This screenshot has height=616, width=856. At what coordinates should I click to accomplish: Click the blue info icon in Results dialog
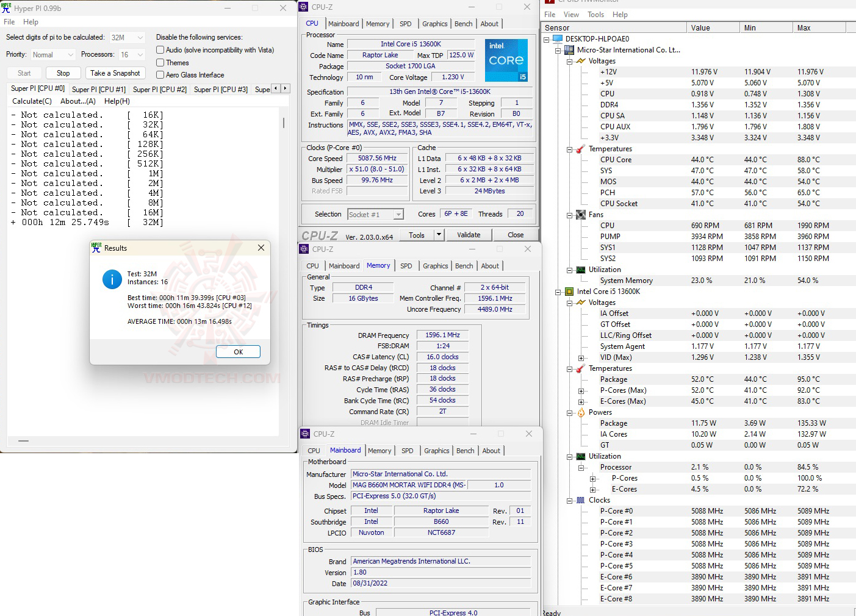point(112,279)
